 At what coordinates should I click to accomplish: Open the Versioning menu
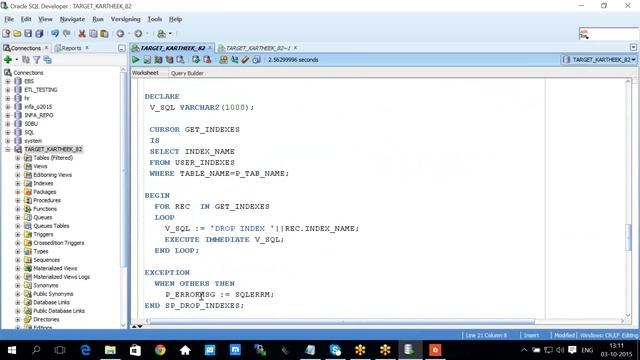[125, 19]
